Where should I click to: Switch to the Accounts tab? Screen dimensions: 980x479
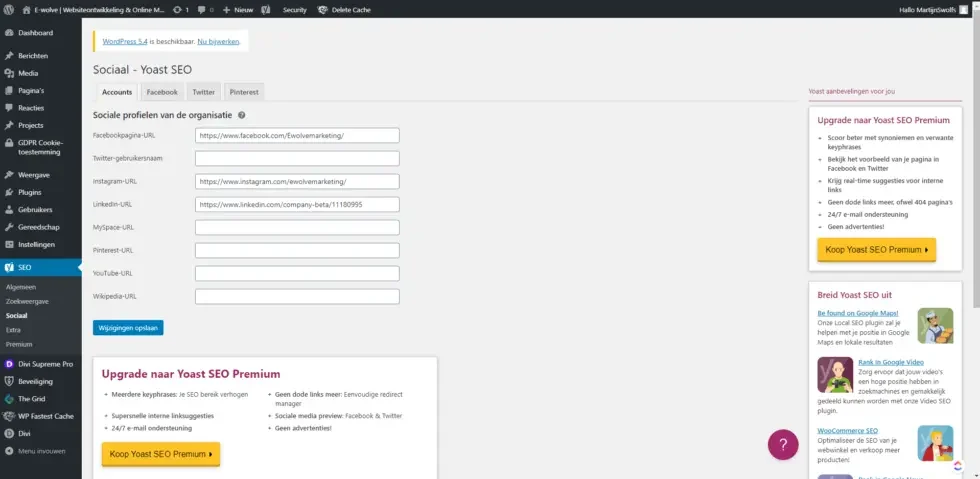[117, 92]
